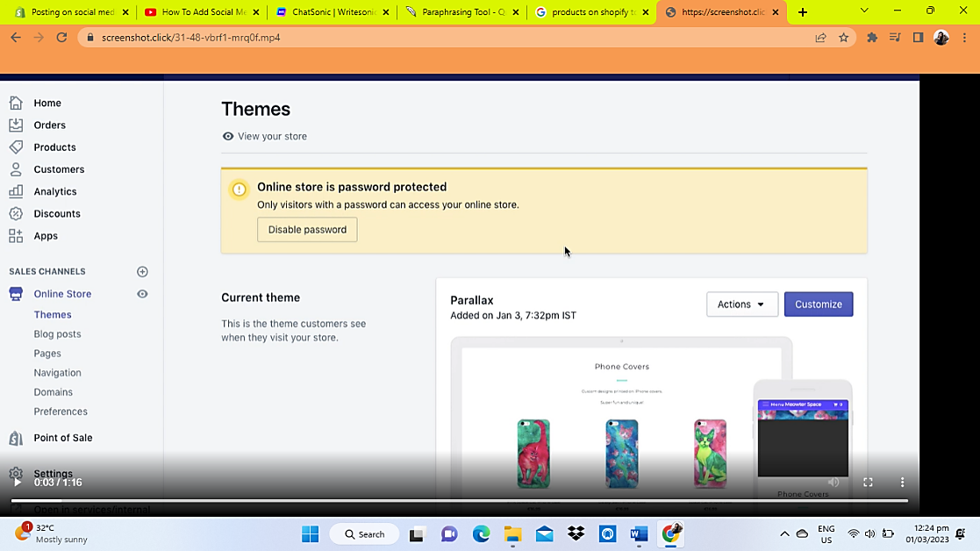Screen dimensions: 980x551
Task: Open Dropbox from taskbar
Action: pyautogui.click(x=576, y=534)
